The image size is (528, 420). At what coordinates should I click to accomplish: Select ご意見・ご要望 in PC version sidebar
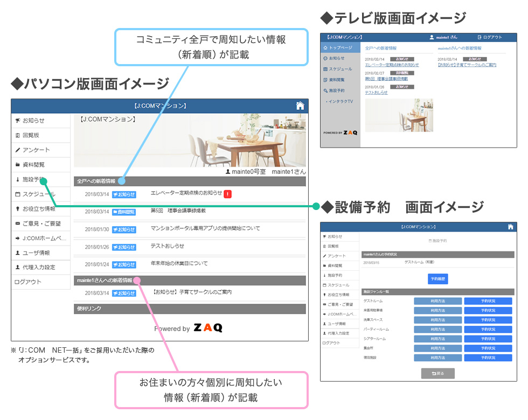[41, 223]
